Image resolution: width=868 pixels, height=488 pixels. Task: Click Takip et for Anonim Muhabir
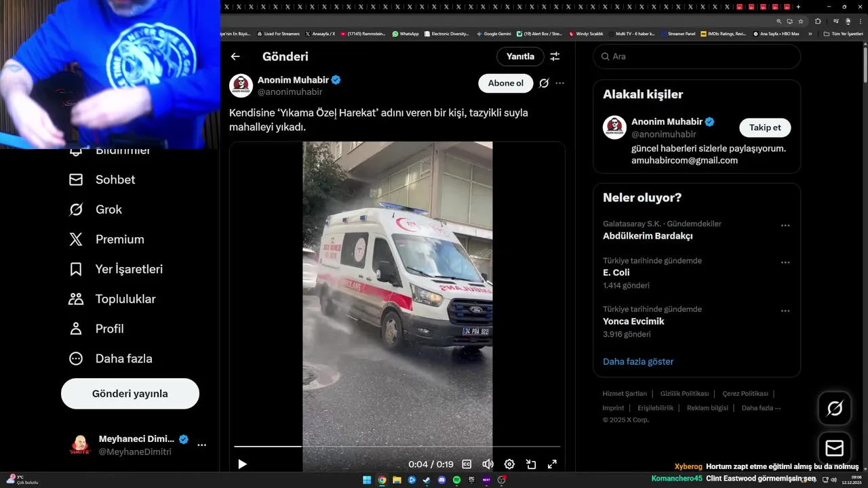pyautogui.click(x=765, y=127)
